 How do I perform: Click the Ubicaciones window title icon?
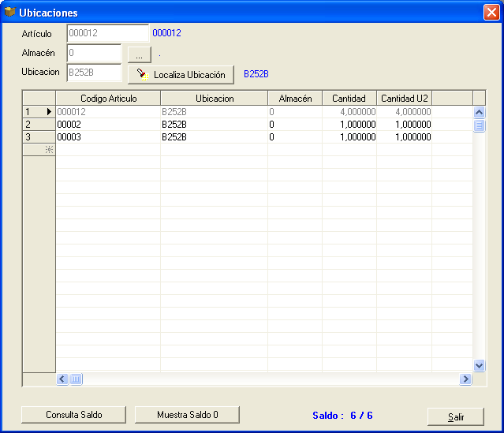(10, 13)
